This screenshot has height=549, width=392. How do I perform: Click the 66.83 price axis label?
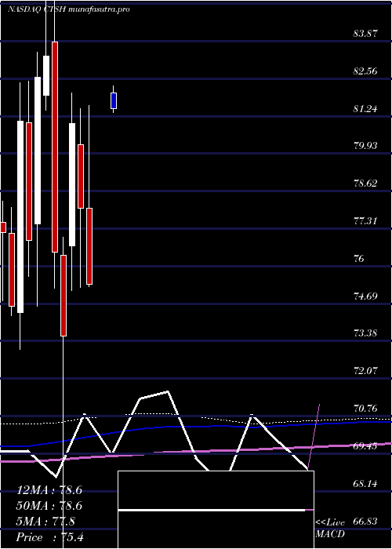365,522
